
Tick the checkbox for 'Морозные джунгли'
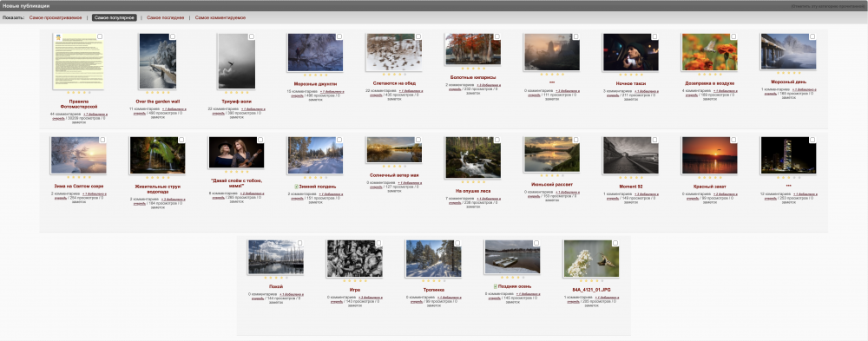(x=339, y=36)
